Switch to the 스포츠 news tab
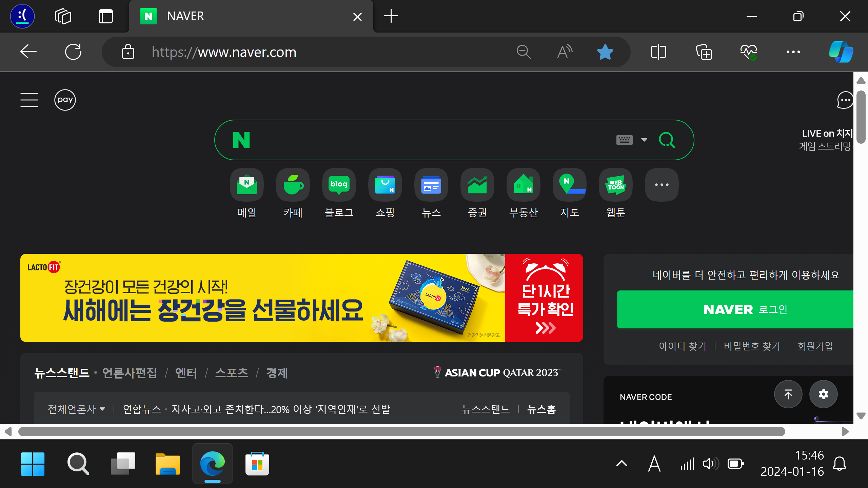The height and width of the screenshot is (488, 868). pyautogui.click(x=232, y=373)
